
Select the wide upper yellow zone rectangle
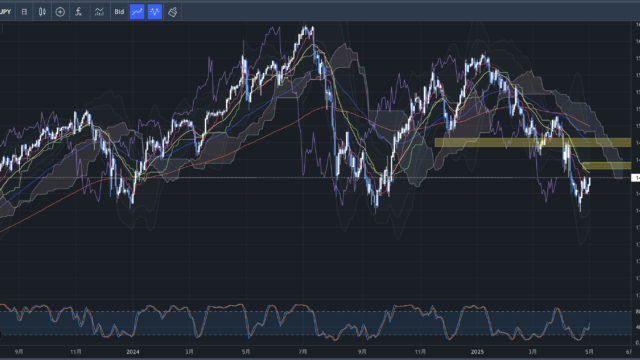[x=533, y=142]
